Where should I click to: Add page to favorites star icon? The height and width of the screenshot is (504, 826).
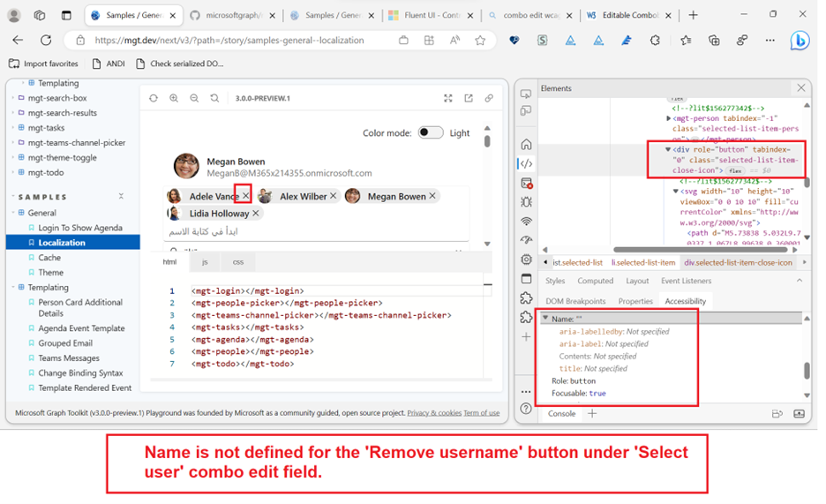click(x=480, y=40)
